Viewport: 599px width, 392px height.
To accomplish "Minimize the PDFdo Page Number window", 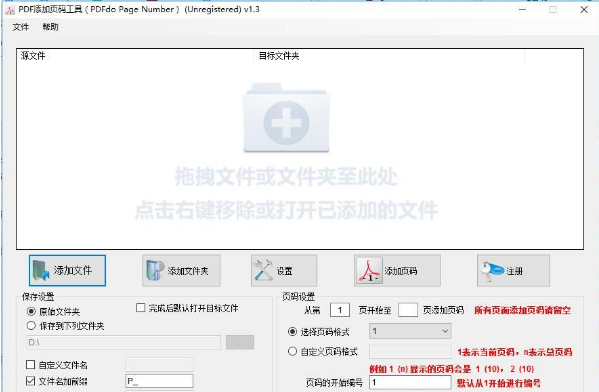I will [x=523, y=10].
